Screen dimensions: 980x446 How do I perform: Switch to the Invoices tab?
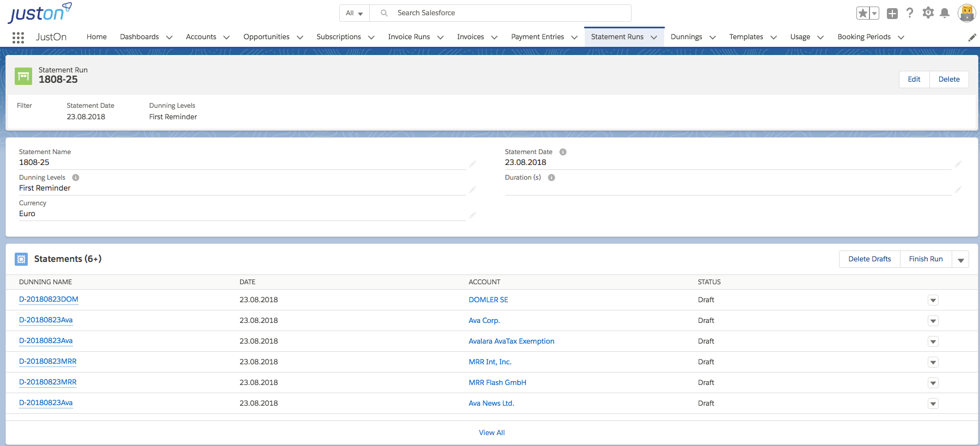(470, 36)
